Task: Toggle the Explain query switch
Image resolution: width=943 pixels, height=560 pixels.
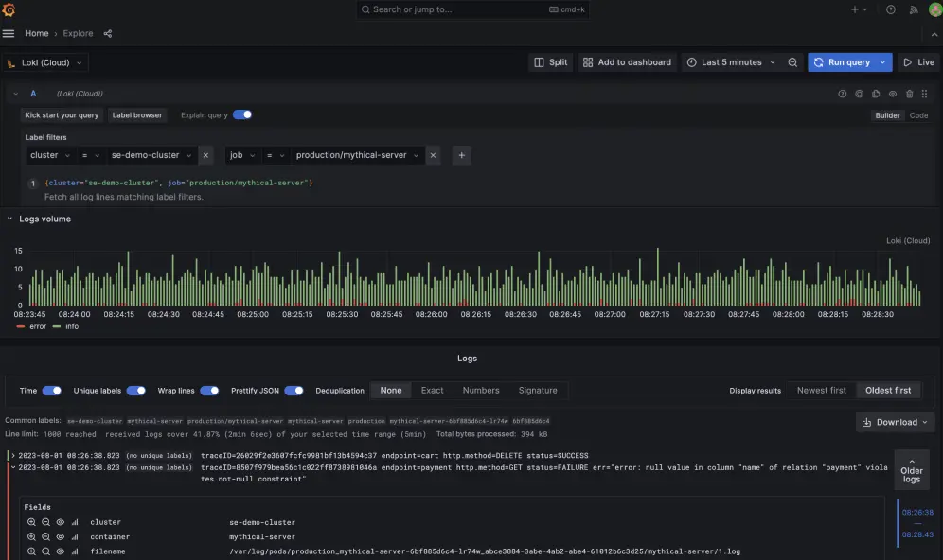Action: (242, 114)
